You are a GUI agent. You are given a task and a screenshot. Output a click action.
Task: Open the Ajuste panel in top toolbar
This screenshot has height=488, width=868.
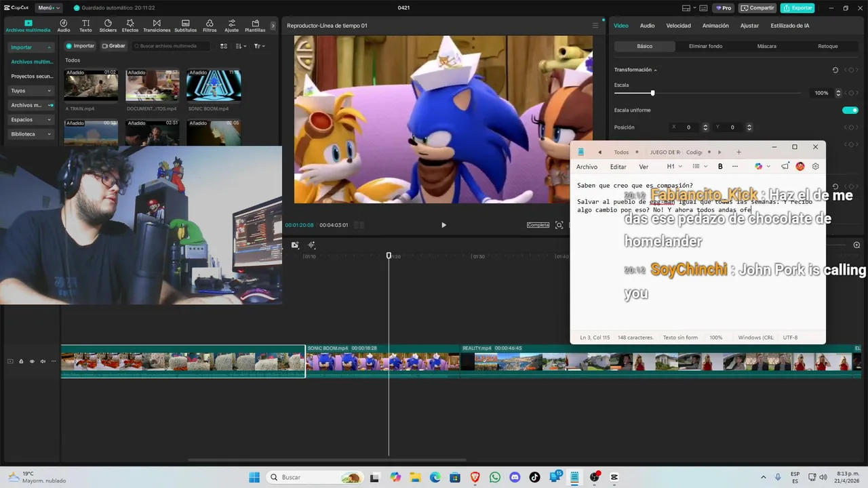tap(232, 26)
